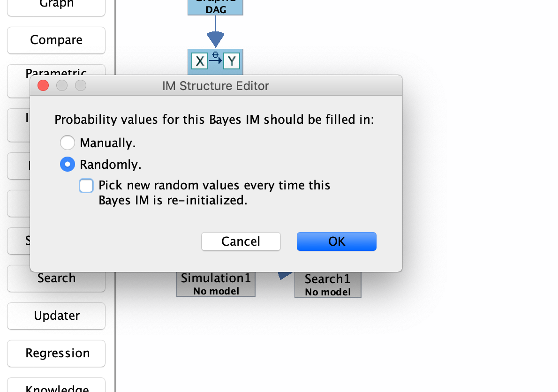Cancel the IM Structure Editor dialog
The width and height of the screenshot is (558, 392).
pos(241,241)
